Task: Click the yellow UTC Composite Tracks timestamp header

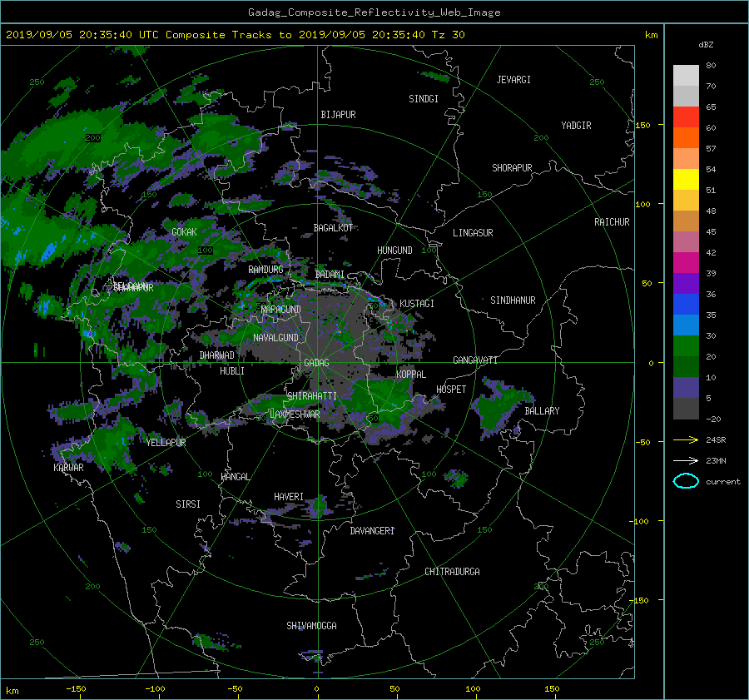Action: pos(235,35)
